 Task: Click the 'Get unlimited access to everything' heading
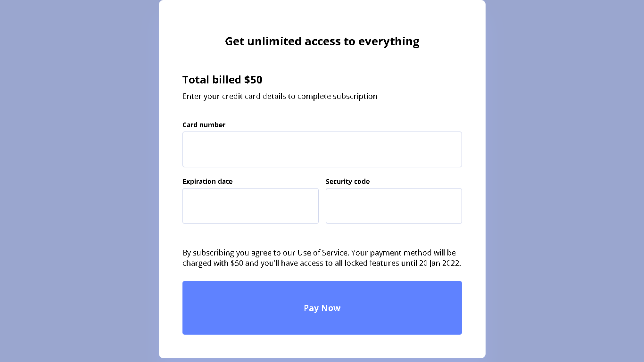tap(322, 41)
